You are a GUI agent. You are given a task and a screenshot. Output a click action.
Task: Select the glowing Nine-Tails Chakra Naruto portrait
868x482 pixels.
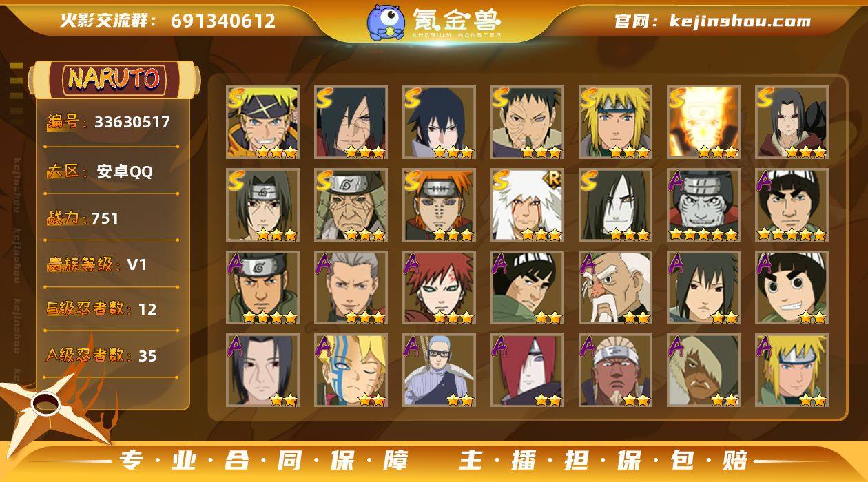(703, 122)
